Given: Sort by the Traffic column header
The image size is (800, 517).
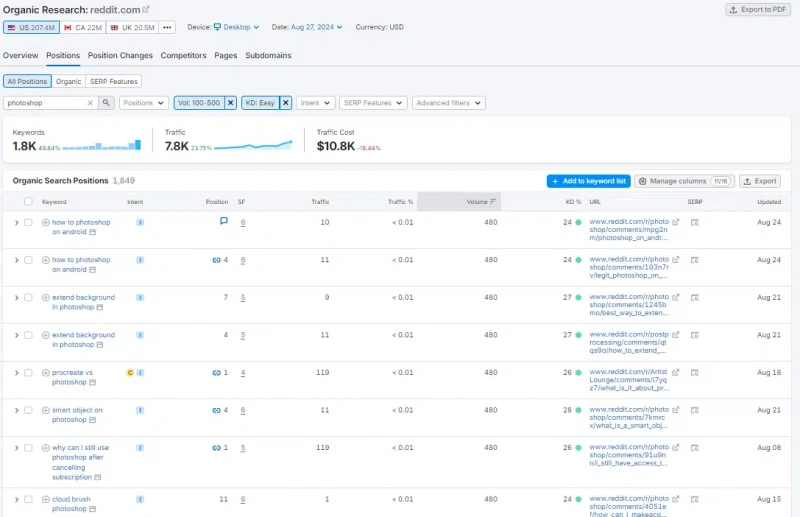Looking at the screenshot, I should [x=320, y=202].
